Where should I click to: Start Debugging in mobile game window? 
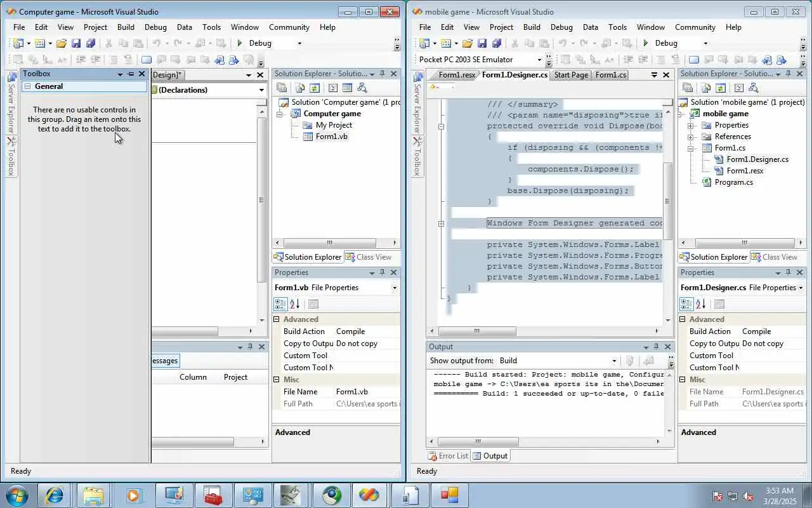pyautogui.click(x=645, y=43)
